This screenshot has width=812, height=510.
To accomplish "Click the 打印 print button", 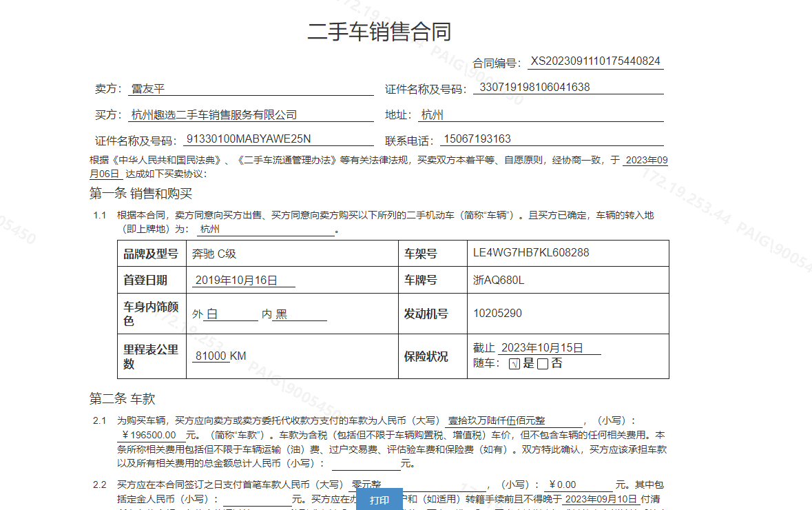I will (379, 500).
